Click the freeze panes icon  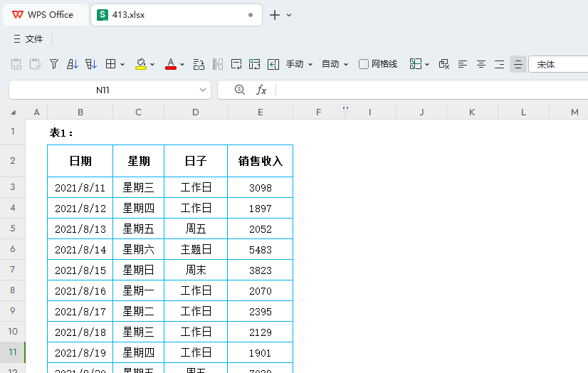(x=416, y=64)
